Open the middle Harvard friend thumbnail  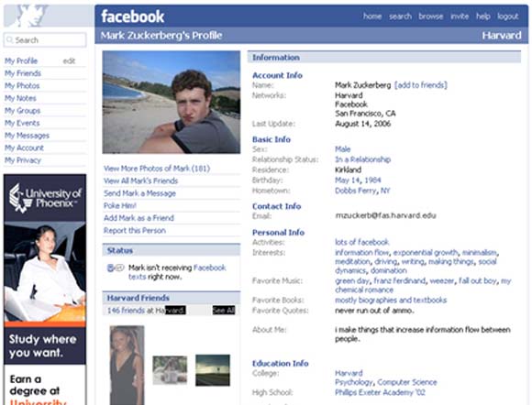[170, 370]
